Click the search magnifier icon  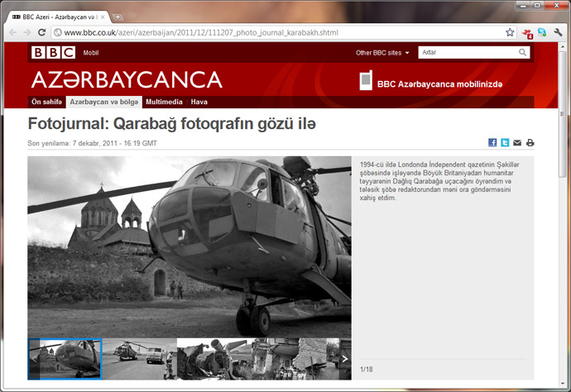[522, 53]
